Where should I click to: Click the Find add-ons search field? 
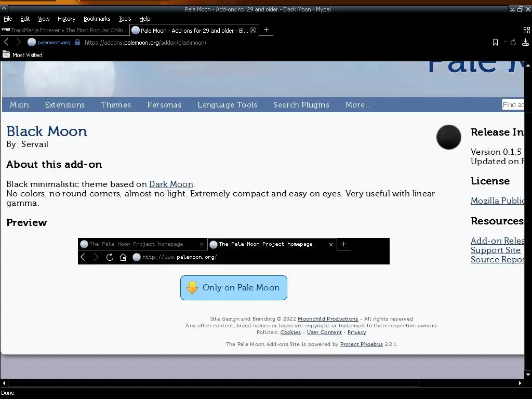[x=513, y=105]
